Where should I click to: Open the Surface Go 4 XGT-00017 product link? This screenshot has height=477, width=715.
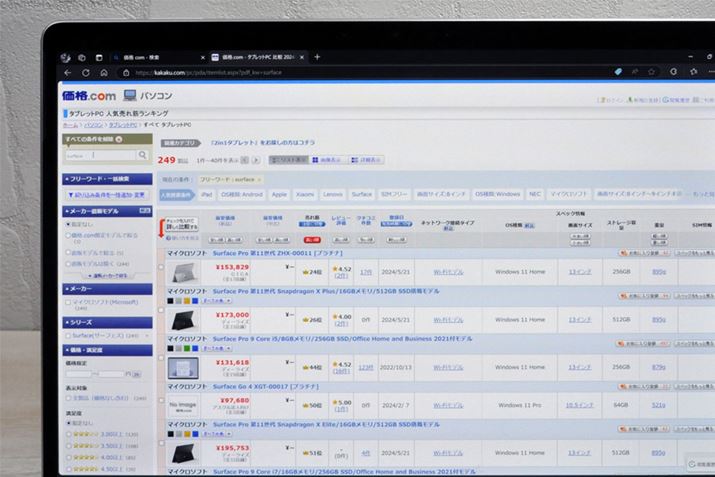pyautogui.click(x=266, y=387)
